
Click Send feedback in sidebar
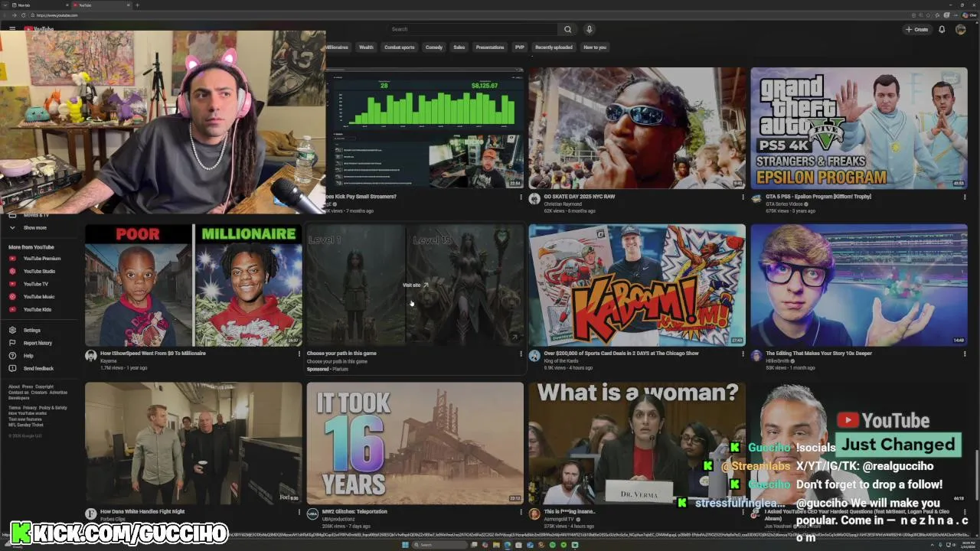pos(38,369)
